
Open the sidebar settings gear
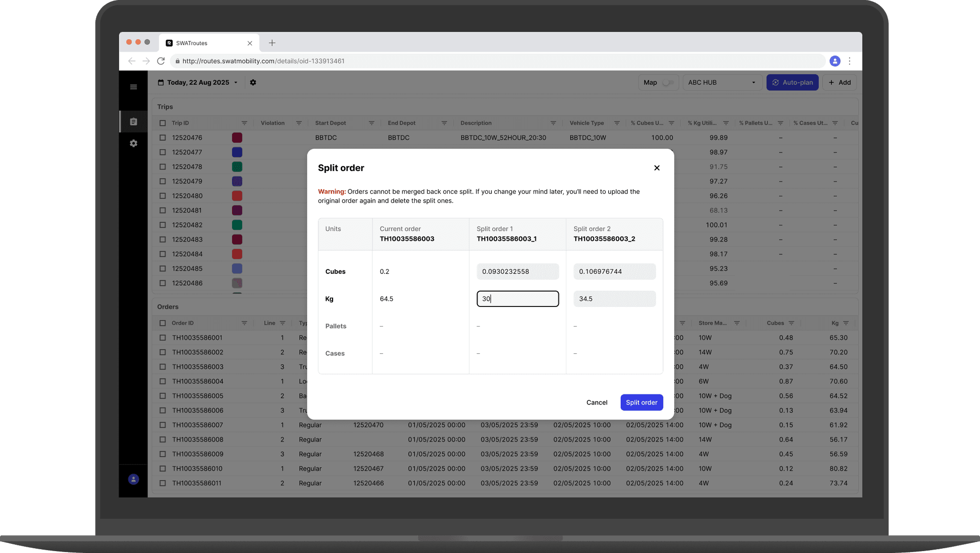pyautogui.click(x=134, y=144)
